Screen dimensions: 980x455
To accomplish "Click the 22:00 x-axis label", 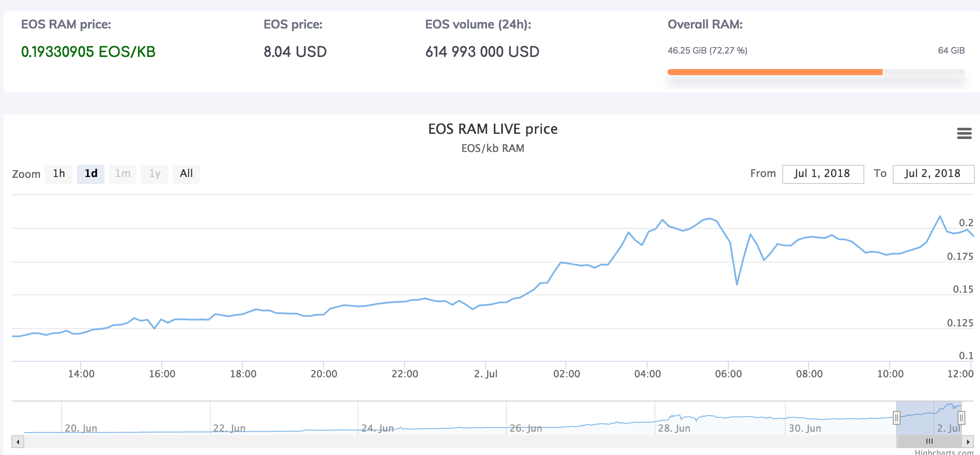I will click(x=405, y=374).
